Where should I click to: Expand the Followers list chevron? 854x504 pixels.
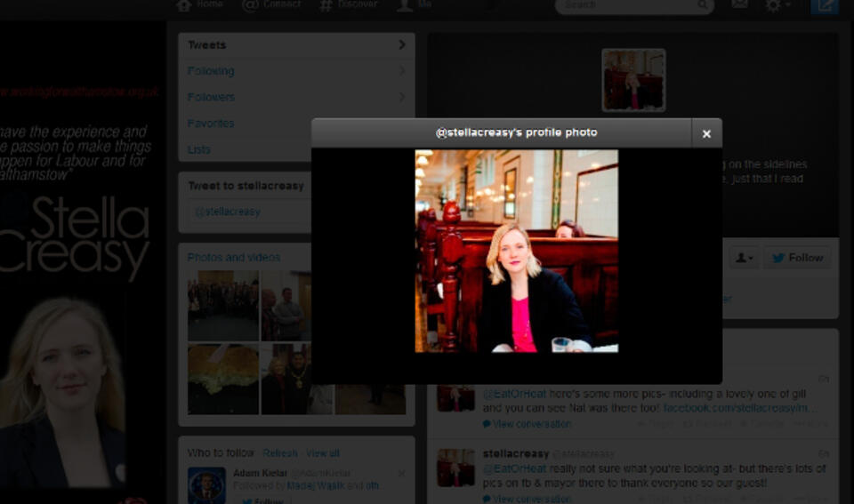click(402, 97)
